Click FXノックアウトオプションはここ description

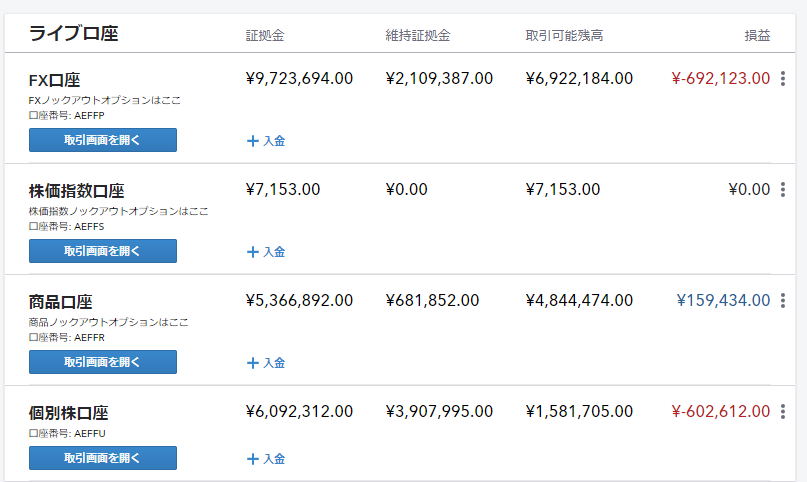[x=105, y=100]
